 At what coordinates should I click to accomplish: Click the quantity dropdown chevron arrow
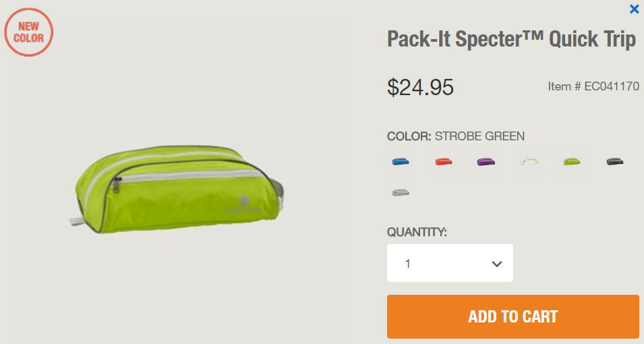pos(497,264)
